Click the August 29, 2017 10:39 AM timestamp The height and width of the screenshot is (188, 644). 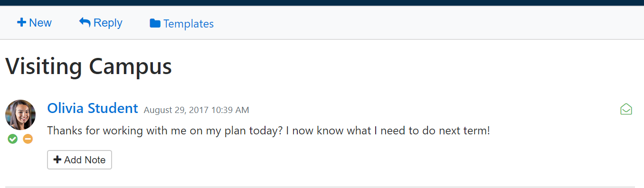point(196,110)
